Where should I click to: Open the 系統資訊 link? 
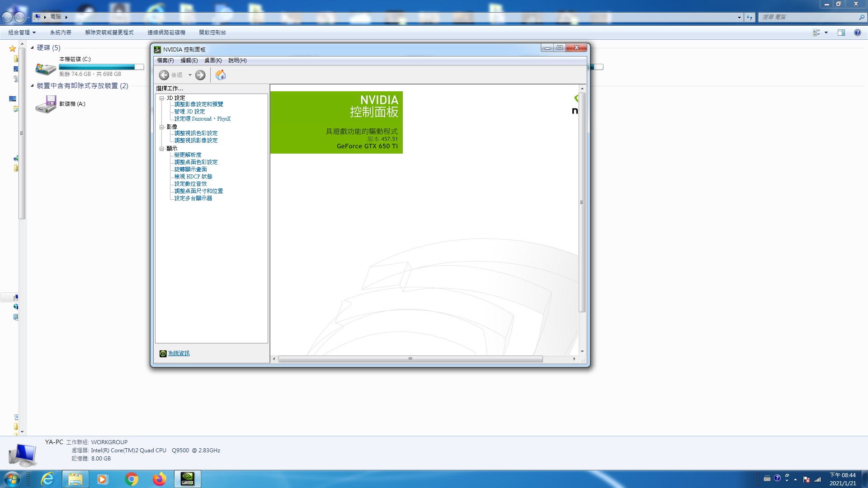click(179, 353)
